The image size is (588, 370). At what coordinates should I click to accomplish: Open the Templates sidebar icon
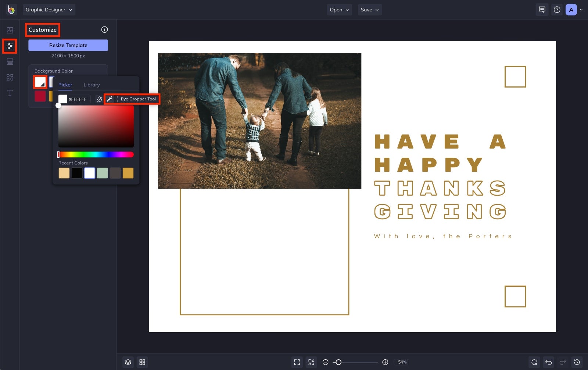point(10,61)
